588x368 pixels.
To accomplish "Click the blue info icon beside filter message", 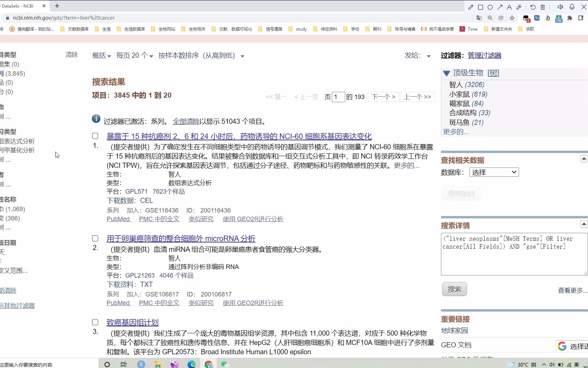I will (x=96, y=119).
